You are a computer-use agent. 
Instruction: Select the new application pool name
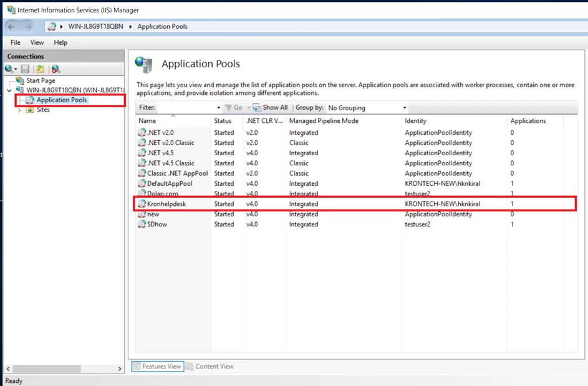pyautogui.click(x=153, y=214)
